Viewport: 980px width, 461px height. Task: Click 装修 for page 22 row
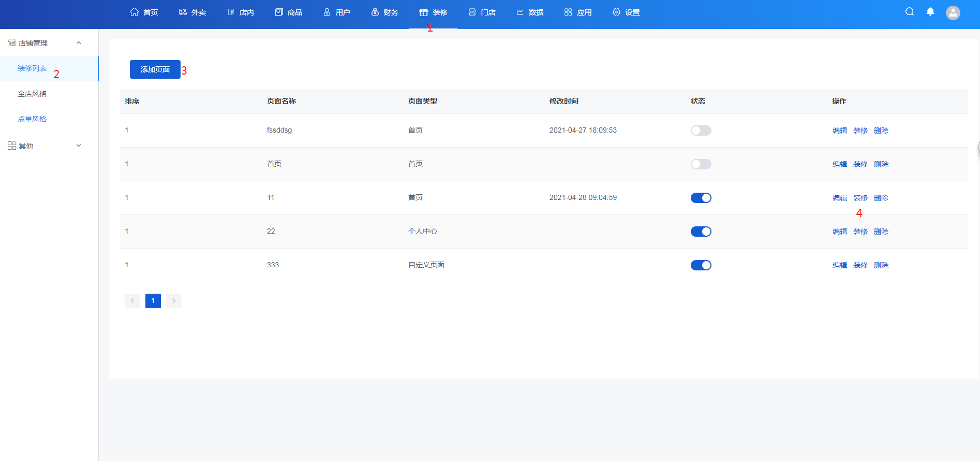[x=860, y=232]
